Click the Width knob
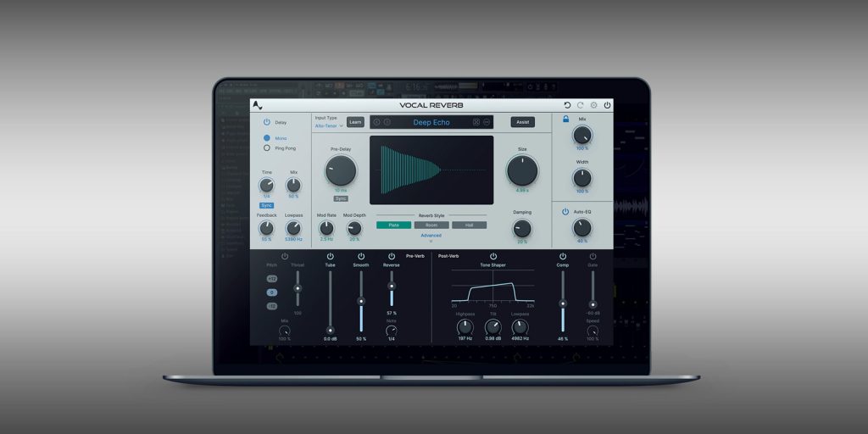This screenshot has height=434, width=868. (581, 178)
